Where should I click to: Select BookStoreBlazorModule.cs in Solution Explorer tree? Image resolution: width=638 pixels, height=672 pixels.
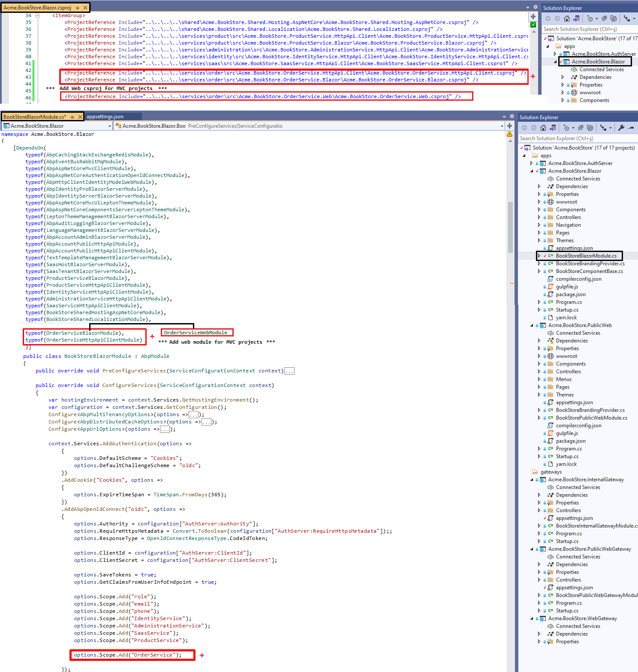(586, 256)
